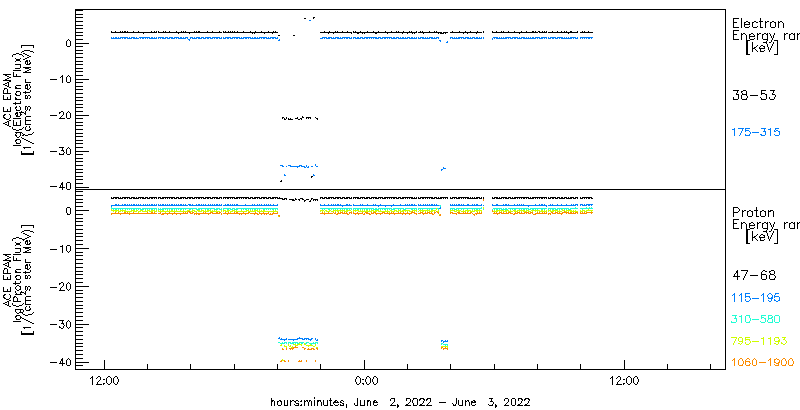The height and width of the screenshot is (410, 800).
Task: Click the 0:00 time axis label
Action: pyautogui.click(x=366, y=381)
